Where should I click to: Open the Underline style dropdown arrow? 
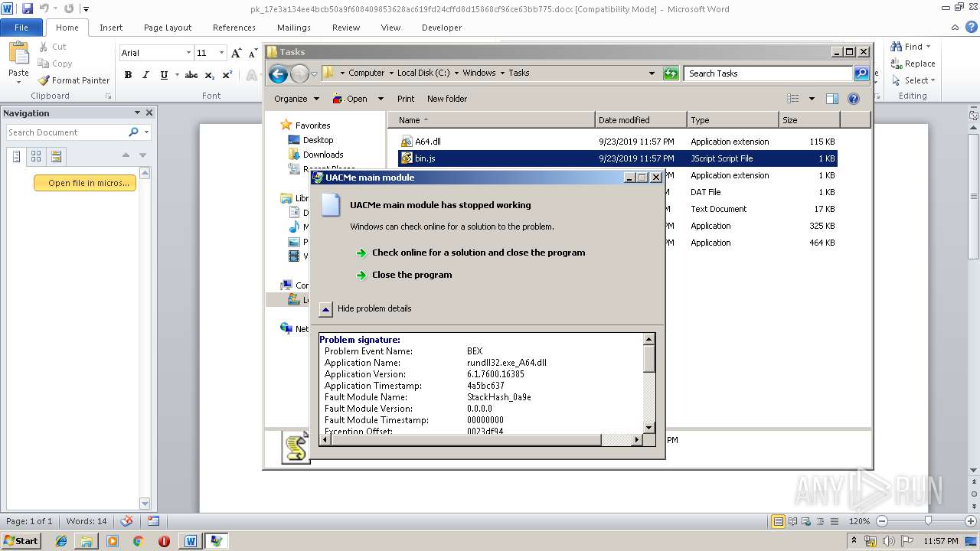(x=176, y=75)
